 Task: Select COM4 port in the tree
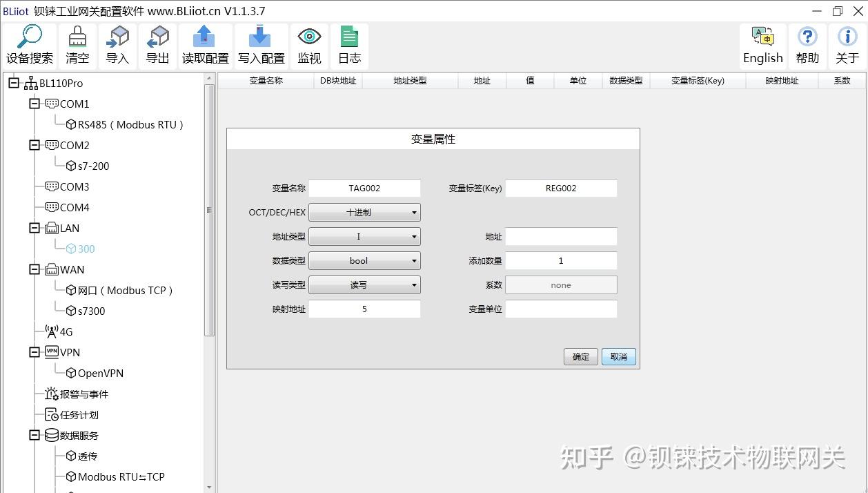tap(75, 207)
